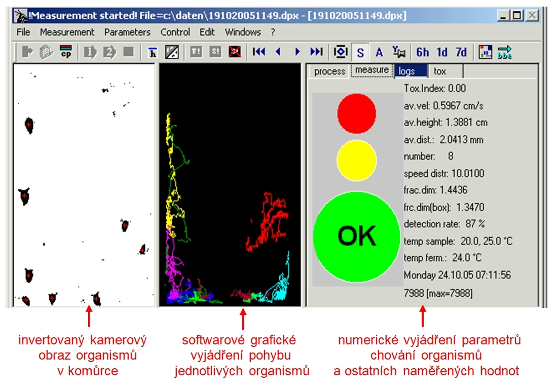The height and width of the screenshot is (392, 557).
Task: Jump to last record with skip-forward icon
Action: [316, 52]
